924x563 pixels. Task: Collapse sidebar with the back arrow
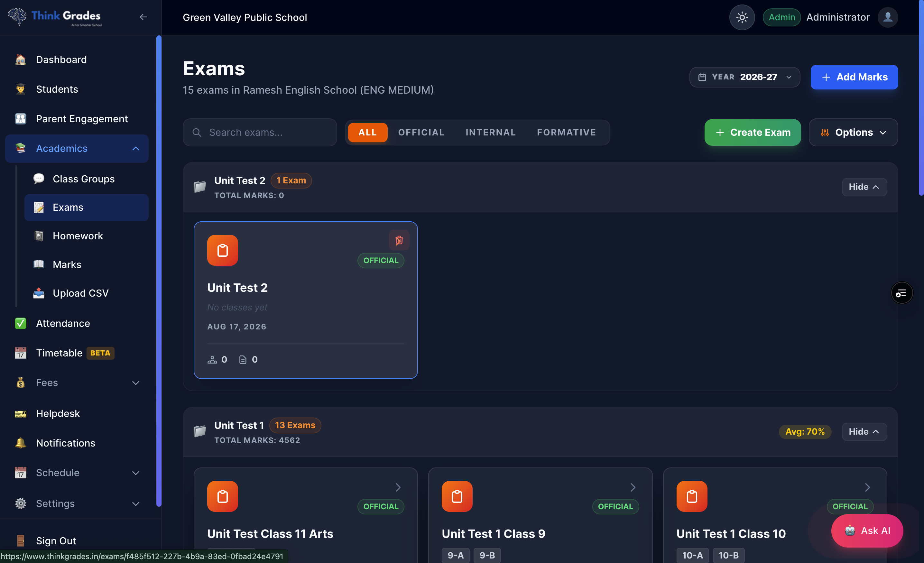point(143,17)
